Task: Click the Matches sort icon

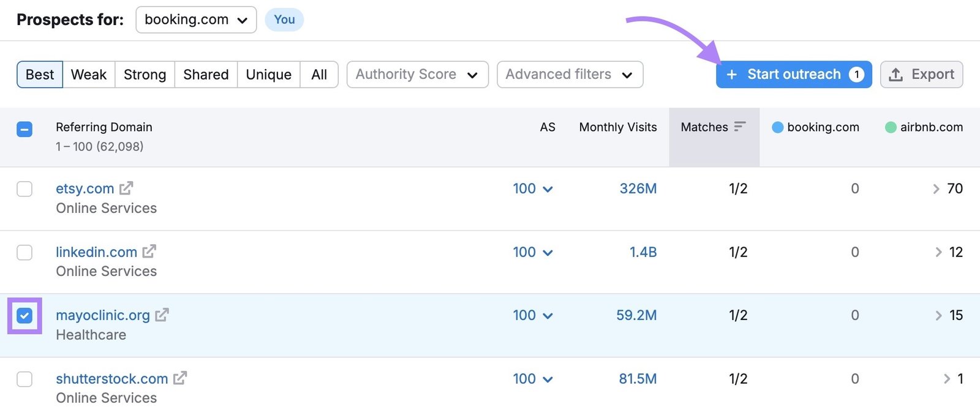Action: (x=740, y=126)
